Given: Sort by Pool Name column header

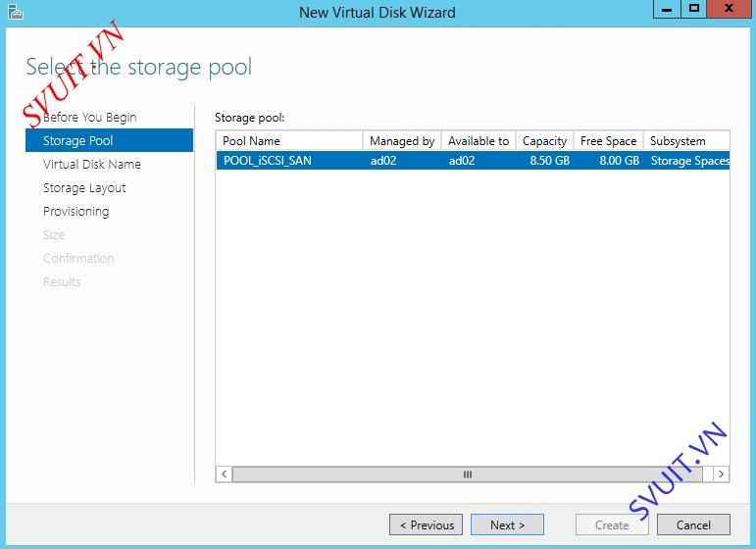Looking at the screenshot, I should [x=289, y=141].
